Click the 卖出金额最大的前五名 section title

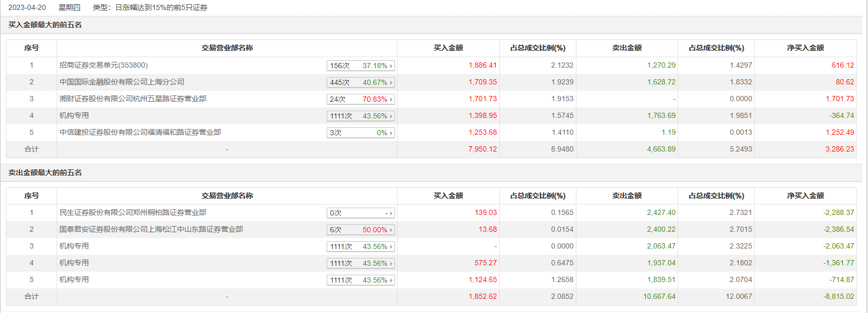click(x=45, y=172)
